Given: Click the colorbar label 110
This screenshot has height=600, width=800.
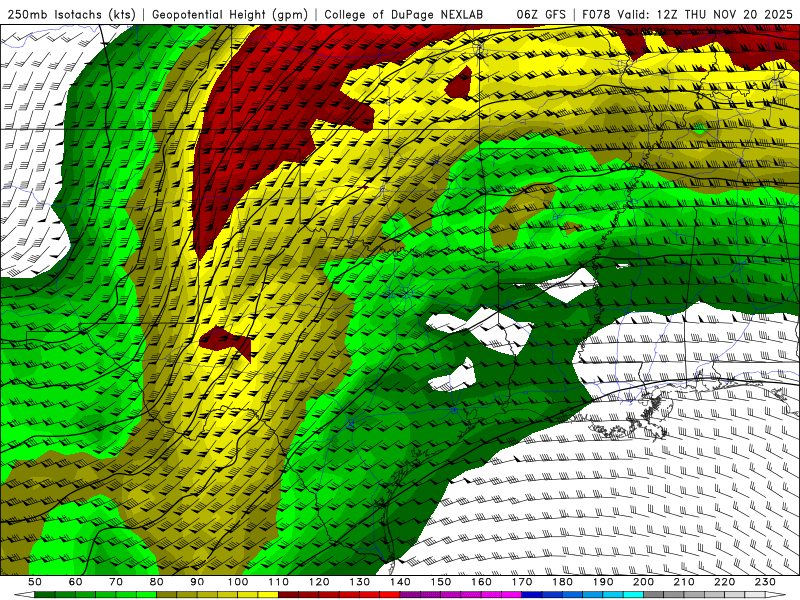Looking at the screenshot, I should click(x=279, y=582).
